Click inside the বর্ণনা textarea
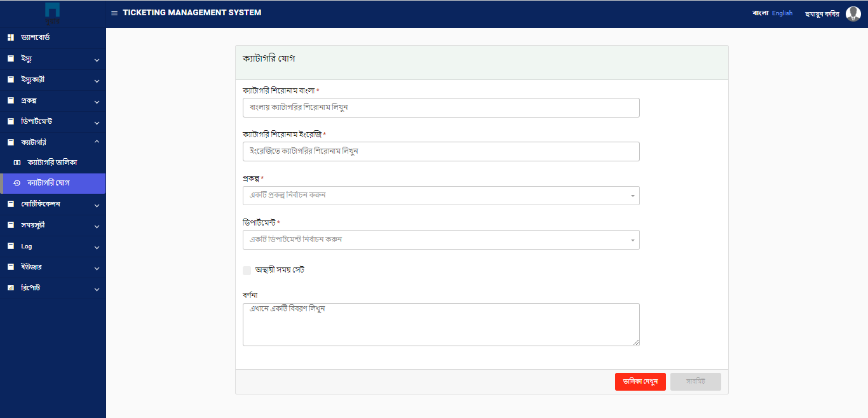The width and height of the screenshot is (868, 418). pos(441,325)
